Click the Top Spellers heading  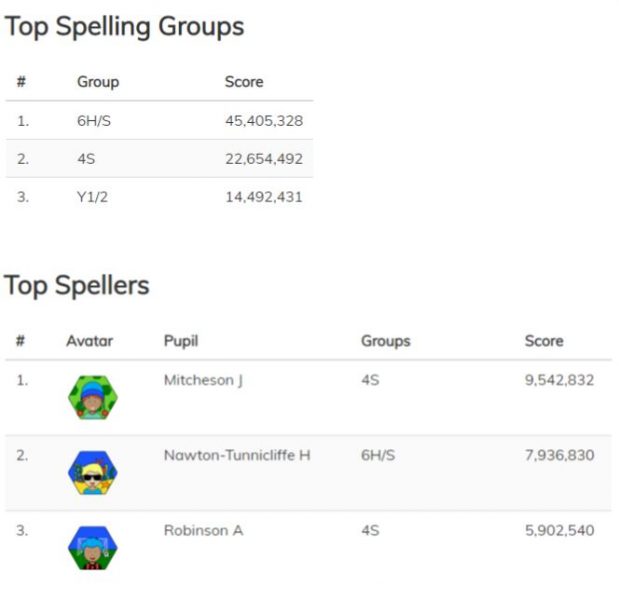[x=77, y=285]
